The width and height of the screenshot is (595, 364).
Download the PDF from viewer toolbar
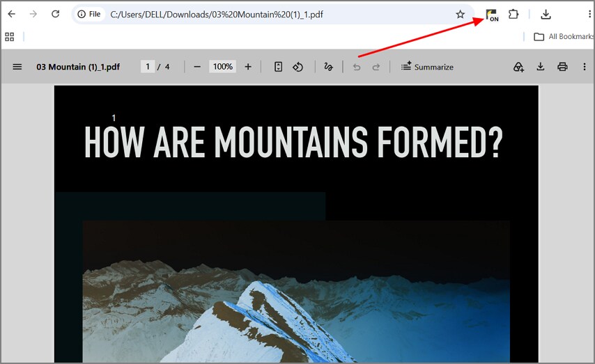click(541, 67)
